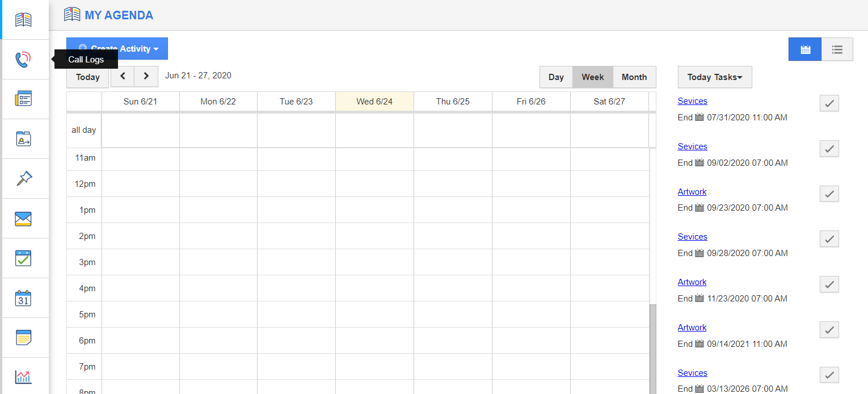
Task: Mark the Artwork task ending 09/23/2020 complete
Action: click(x=829, y=194)
